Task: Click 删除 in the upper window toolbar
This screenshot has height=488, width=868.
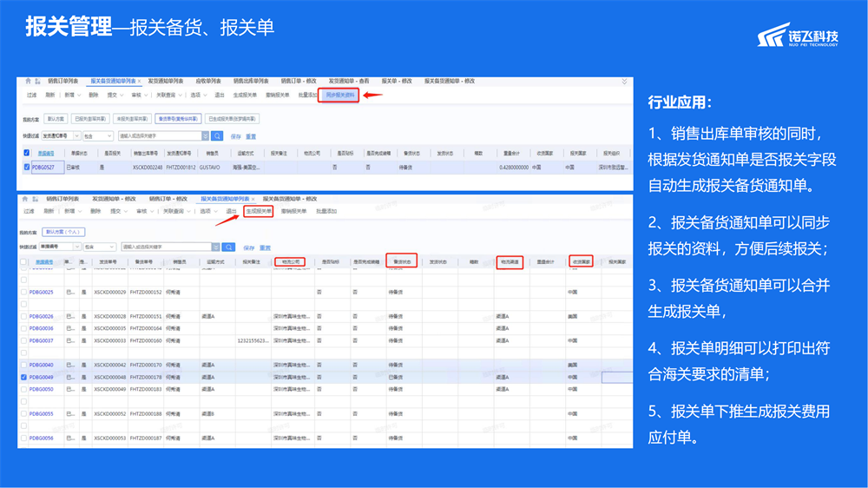Action: (x=93, y=96)
